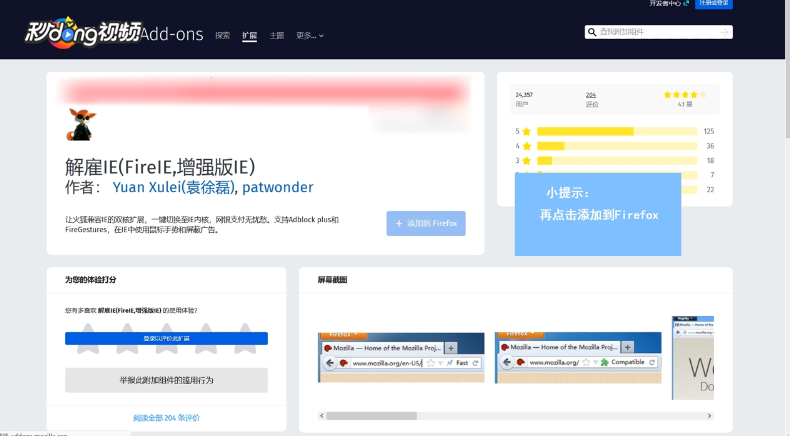Open the second screenshot showing Compatible mode
Image resolution: width=790 pixels, height=436 pixels.
pos(578,357)
